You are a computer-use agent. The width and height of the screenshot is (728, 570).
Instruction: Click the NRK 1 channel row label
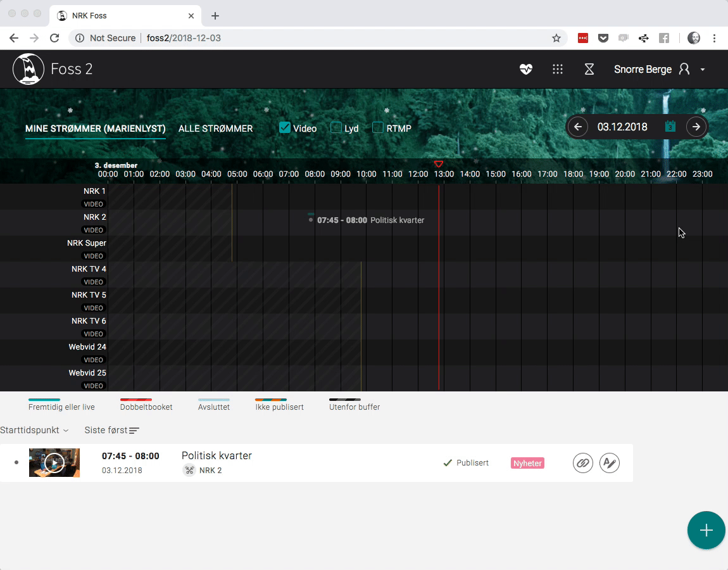pyautogui.click(x=94, y=191)
